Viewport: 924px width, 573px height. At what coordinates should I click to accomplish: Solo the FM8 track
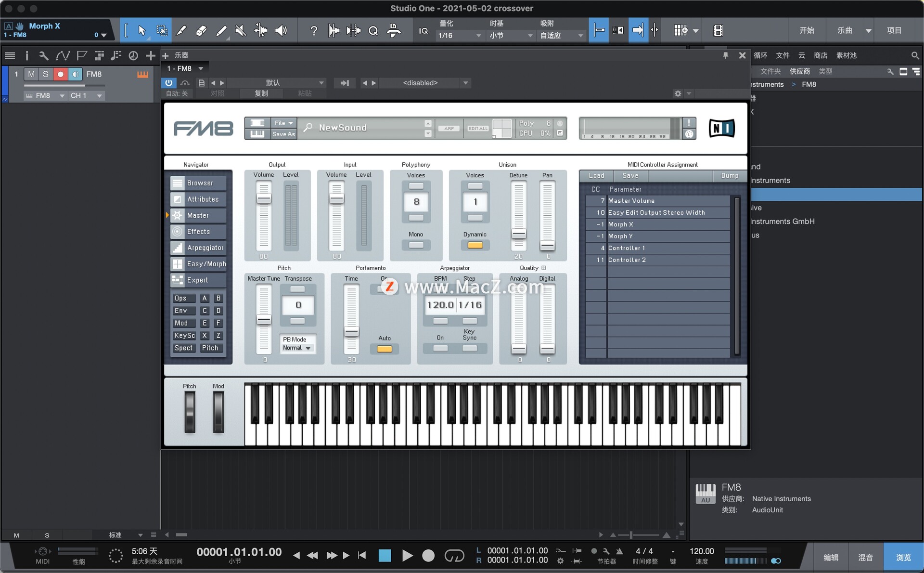pyautogui.click(x=46, y=74)
